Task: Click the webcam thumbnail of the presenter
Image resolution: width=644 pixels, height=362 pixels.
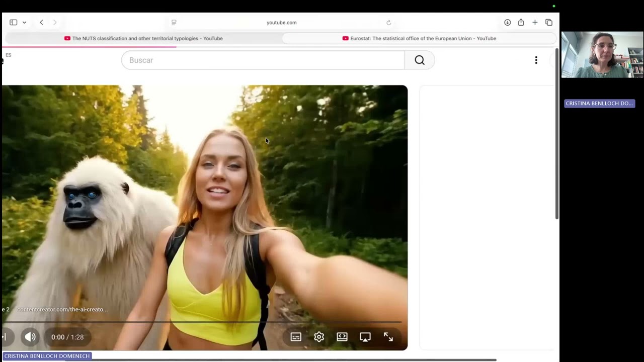Action: [602, 54]
